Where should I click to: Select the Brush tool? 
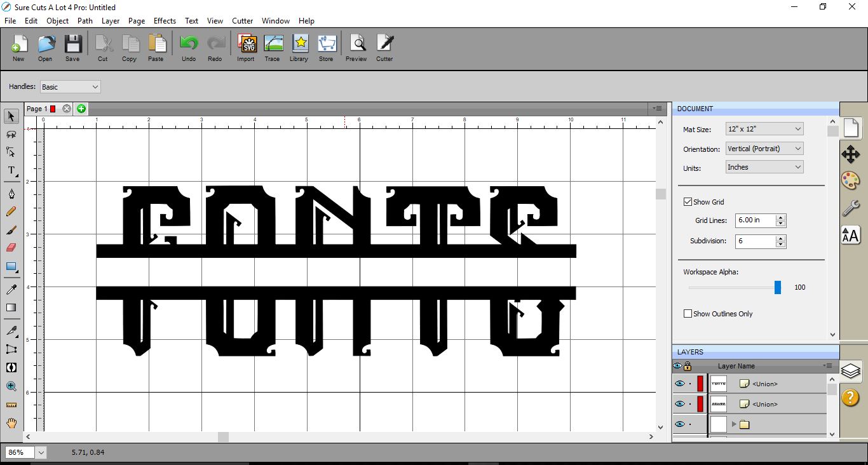[11, 230]
